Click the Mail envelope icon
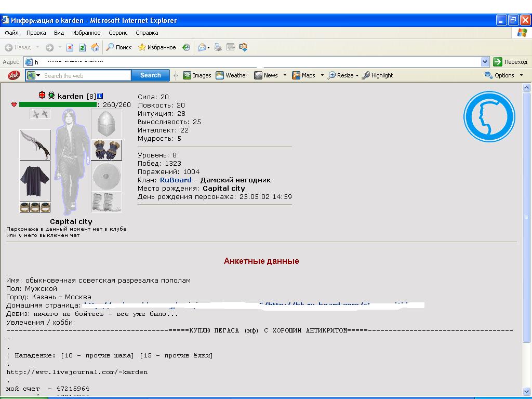 [202, 47]
